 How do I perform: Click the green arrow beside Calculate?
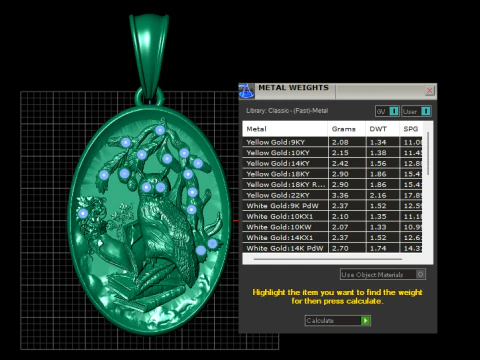(365, 320)
